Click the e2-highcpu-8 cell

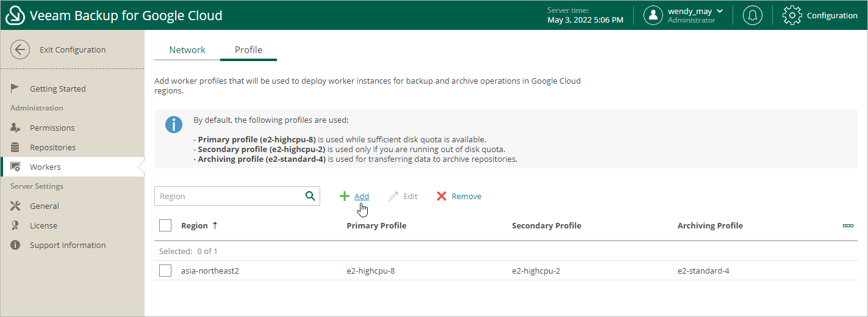coord(371,271)
